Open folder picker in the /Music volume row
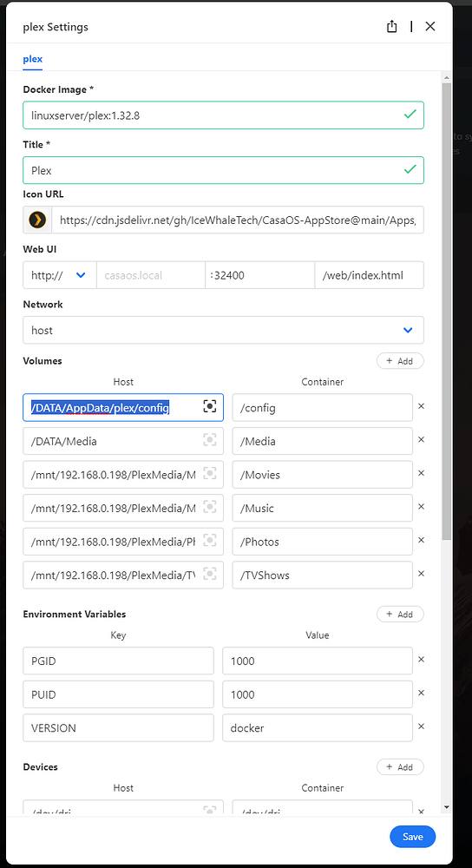This screenshot has width=472, height=868. (210, 507)
